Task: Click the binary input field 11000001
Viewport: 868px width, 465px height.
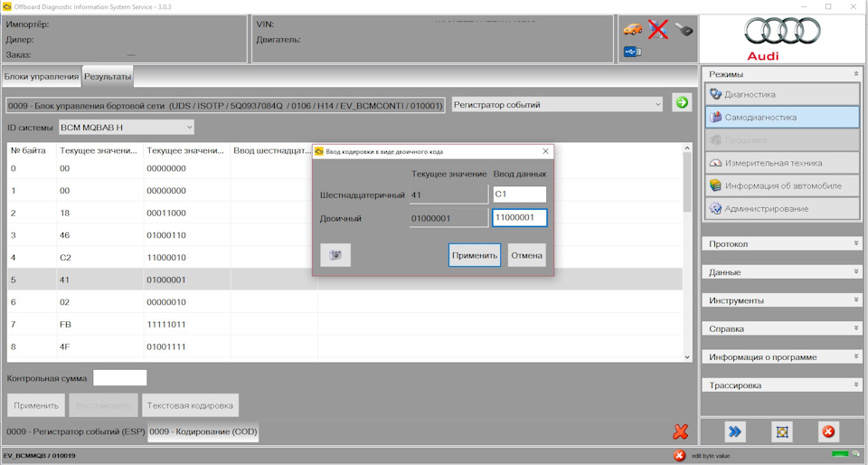Action: point(519,217)
